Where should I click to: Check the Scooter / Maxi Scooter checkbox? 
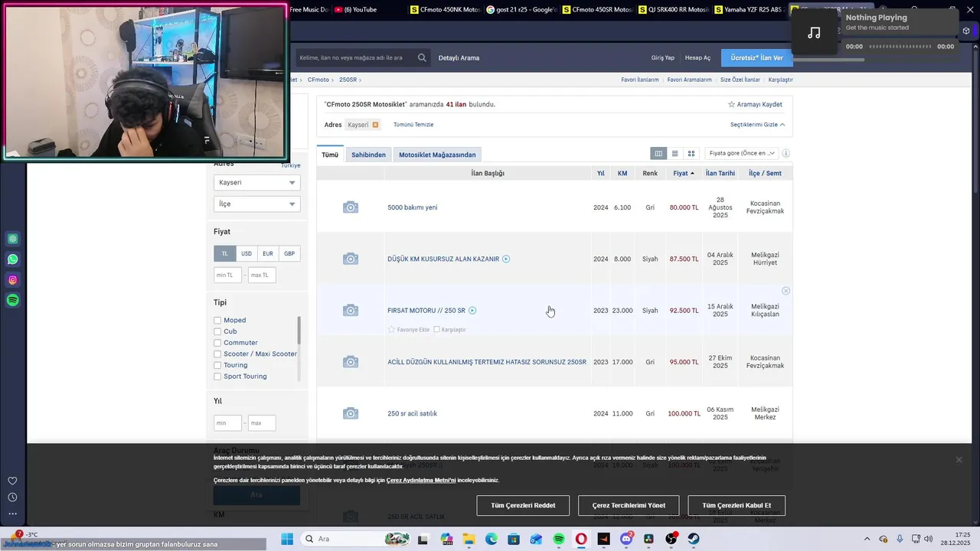(217, 354)
